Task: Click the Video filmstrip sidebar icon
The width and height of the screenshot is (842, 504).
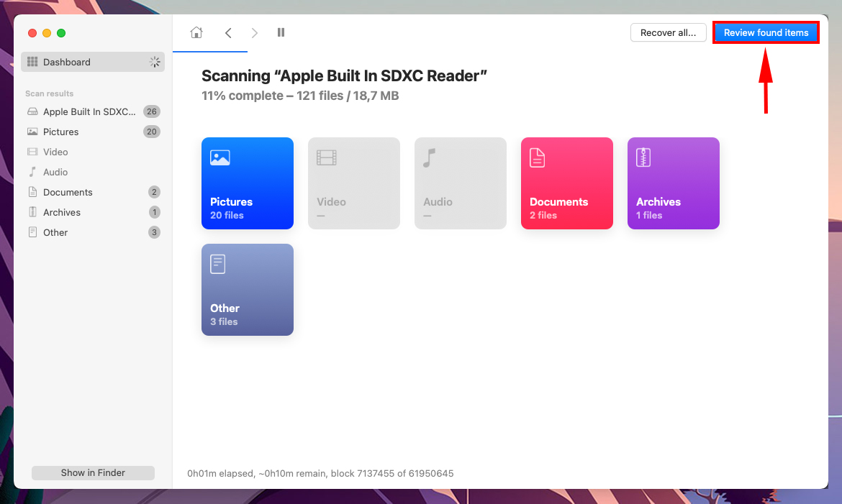Action: coord(32,152)
